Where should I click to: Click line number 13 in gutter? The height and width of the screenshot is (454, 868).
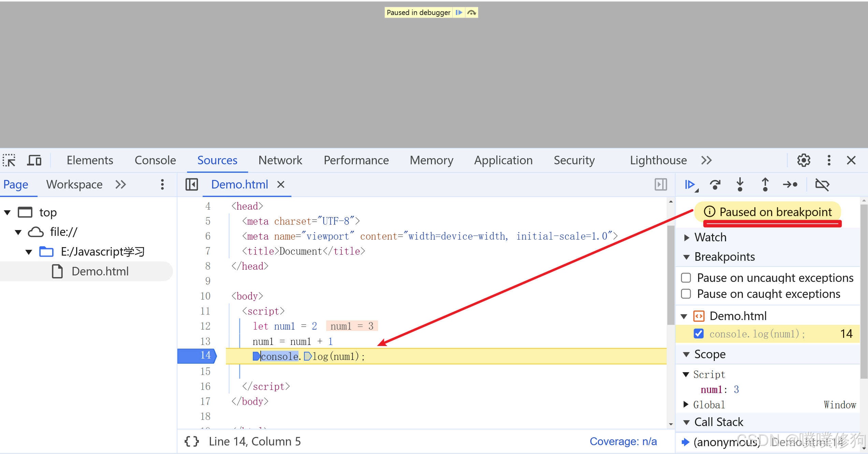tap(205, 341)
